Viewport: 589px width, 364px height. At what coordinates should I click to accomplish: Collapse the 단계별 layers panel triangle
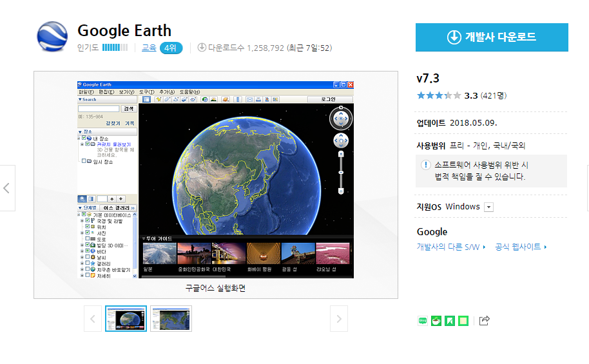[80, 207]
